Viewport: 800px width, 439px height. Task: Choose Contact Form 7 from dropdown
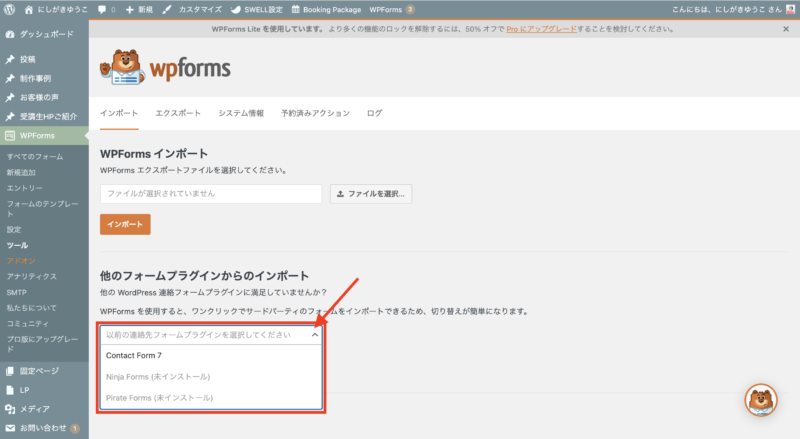[x=211, y=356]
